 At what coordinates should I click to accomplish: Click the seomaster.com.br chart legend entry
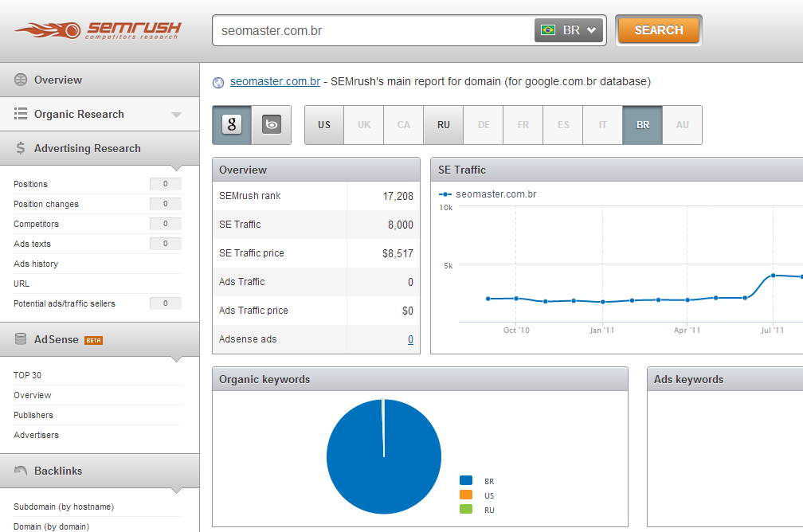(488, 194)
